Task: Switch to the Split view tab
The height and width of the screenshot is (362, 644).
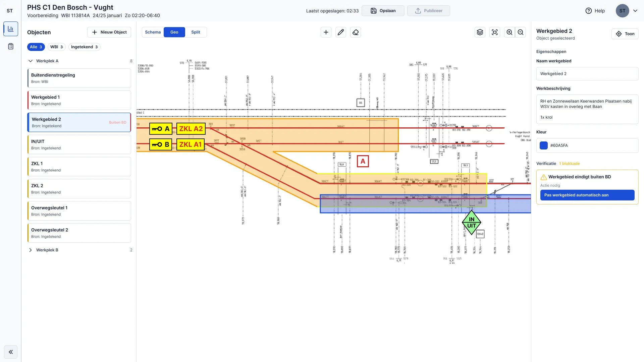Action: tap(196, 32)
